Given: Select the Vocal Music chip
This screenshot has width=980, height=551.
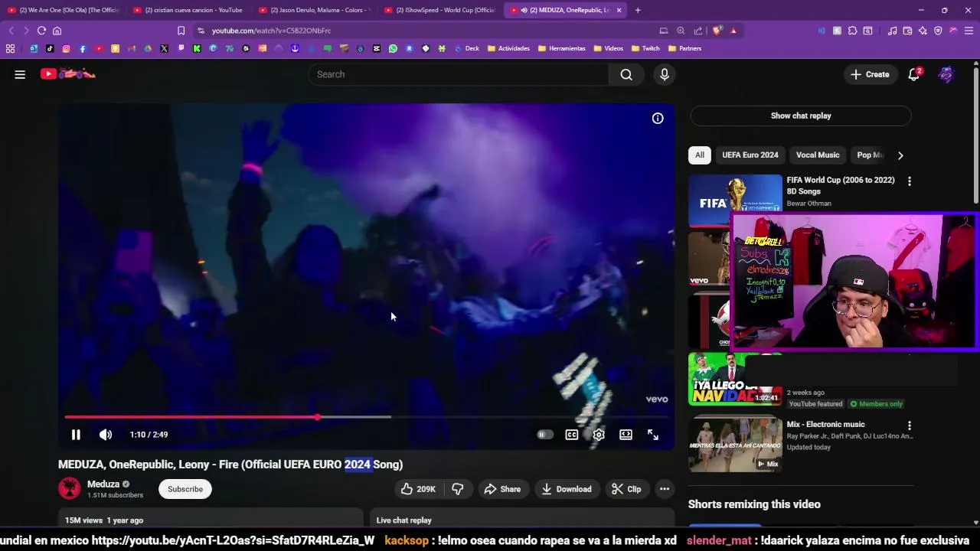Looking at the screenshot, I should tap(818, 155).
